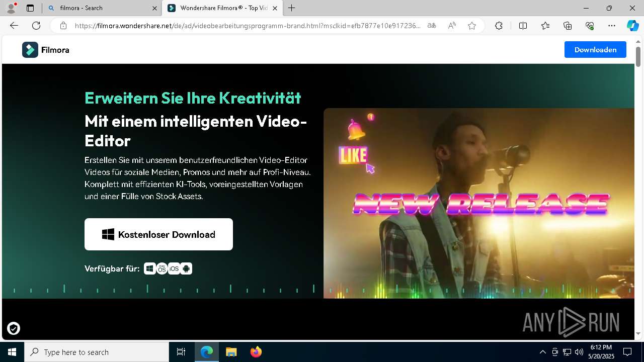Open the volume control

(579, 352)
